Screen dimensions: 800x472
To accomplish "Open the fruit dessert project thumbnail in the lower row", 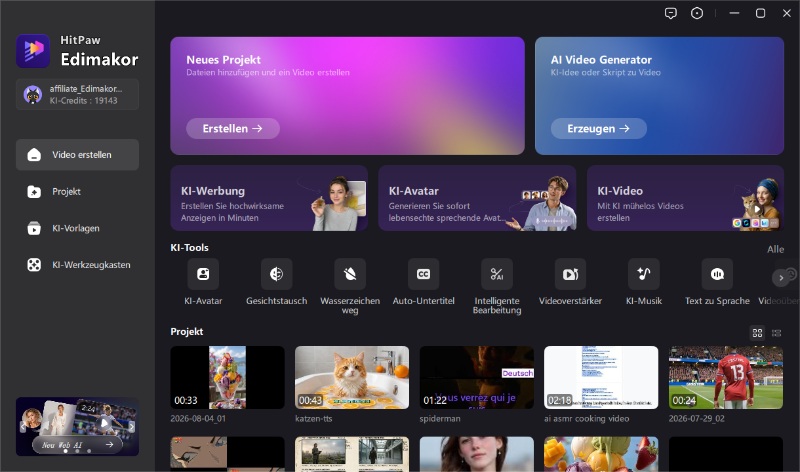I will point(601,454).
